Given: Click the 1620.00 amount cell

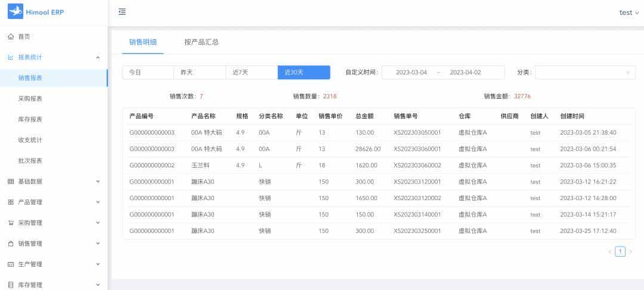Looking at the screenshot, I should tap(366, 166).
